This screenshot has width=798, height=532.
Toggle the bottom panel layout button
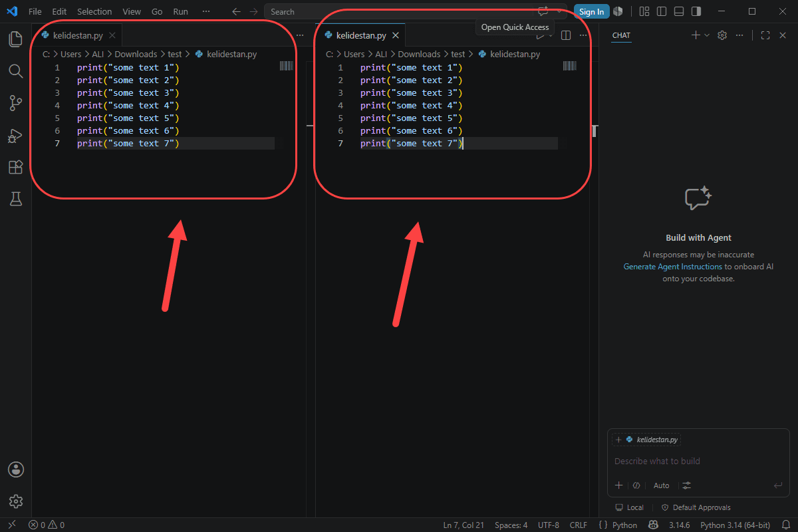pyautogui.click(x=678, y=11)
